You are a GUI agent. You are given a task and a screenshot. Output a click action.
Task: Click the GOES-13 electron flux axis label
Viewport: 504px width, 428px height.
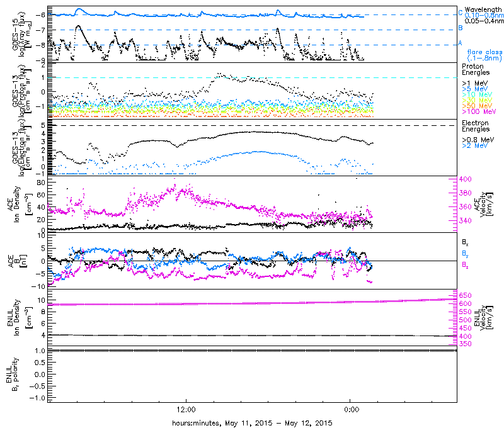tap(22, 147)
